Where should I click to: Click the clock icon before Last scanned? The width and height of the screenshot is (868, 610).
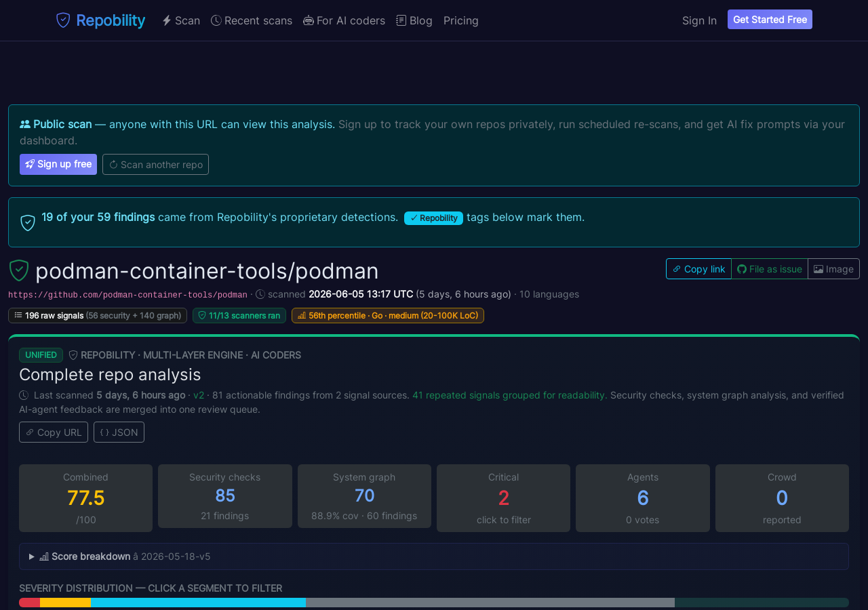pos(24,395)
